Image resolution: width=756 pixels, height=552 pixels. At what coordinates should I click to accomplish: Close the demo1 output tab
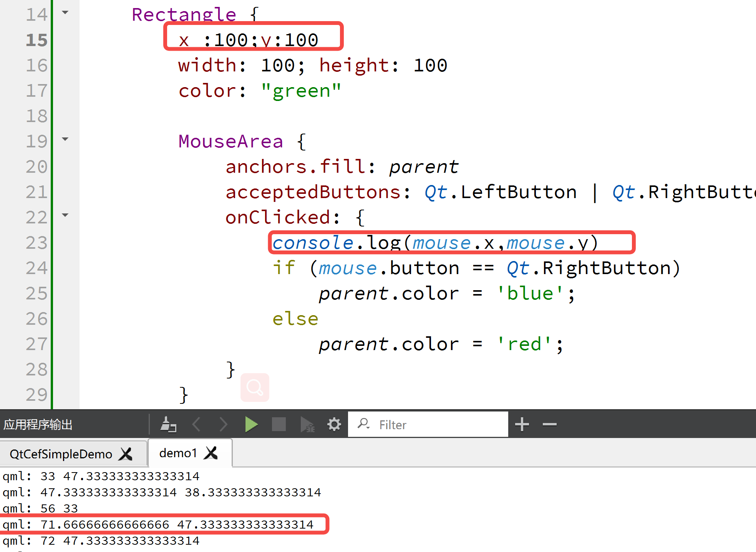click(211, 453)
